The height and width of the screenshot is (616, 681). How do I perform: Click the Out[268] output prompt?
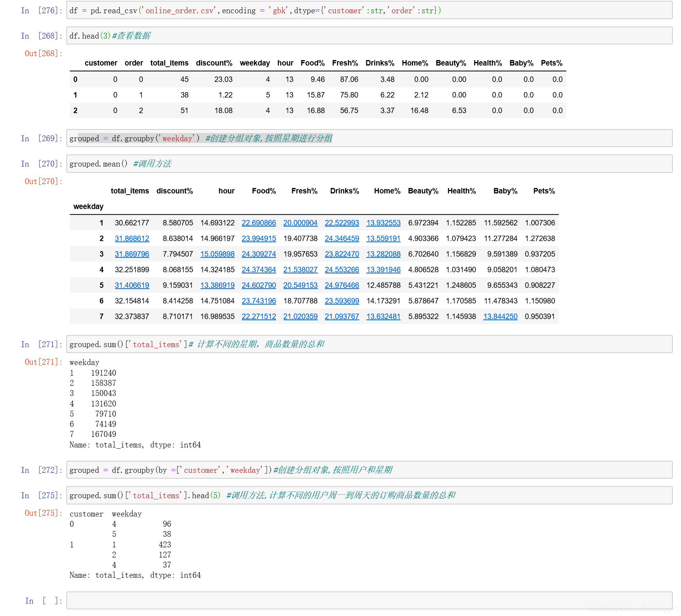pos(44,53)
